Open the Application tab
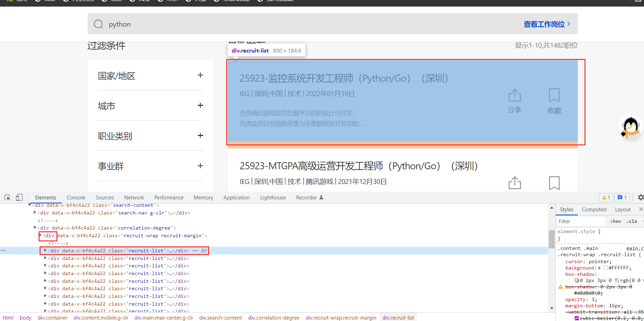 tap(237, 198)
